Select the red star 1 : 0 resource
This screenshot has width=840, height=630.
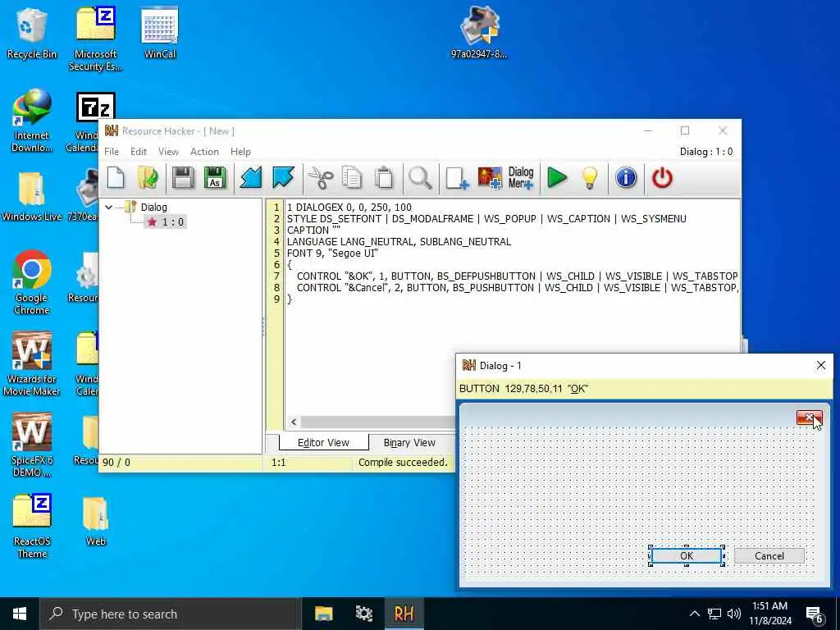pyautogui.click(x=165, y=221)
